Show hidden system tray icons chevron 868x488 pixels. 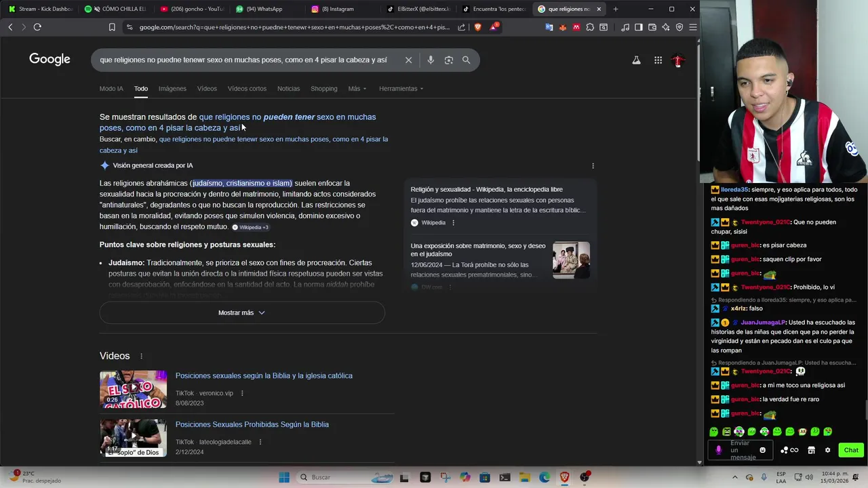(x=734, y=477)
